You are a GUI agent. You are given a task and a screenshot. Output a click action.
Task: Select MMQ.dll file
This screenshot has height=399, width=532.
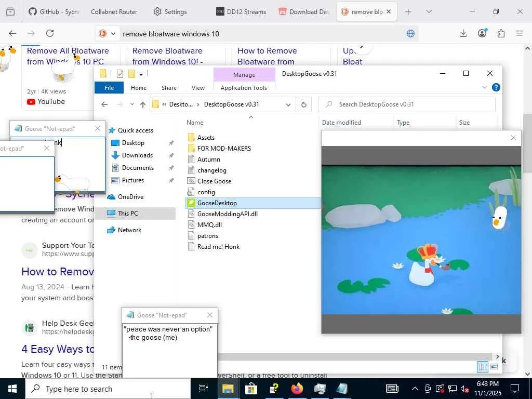pos(209,224)
